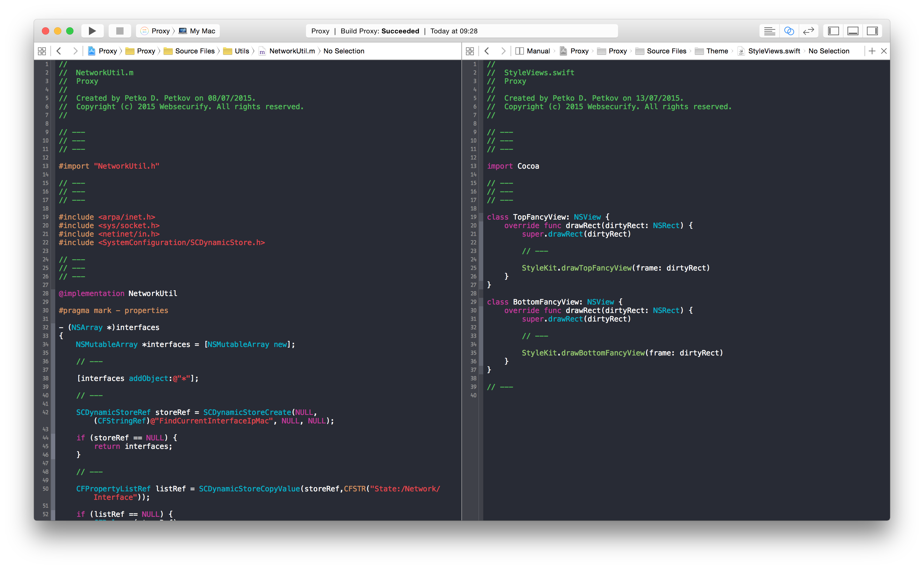The height and width of the screenshot is (569, 924).
Task: Click StyleKit.drawTopFancyView call
Action: point(616,268)
